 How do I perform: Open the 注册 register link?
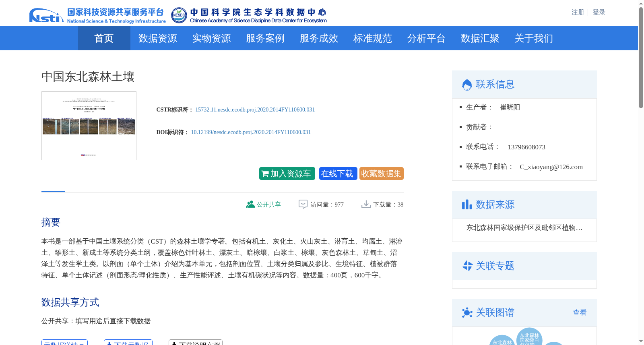pyautogui.click(x=578, y=12)
